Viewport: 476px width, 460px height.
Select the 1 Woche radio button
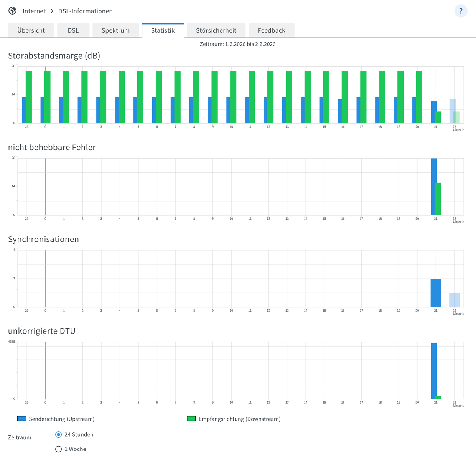59,449
